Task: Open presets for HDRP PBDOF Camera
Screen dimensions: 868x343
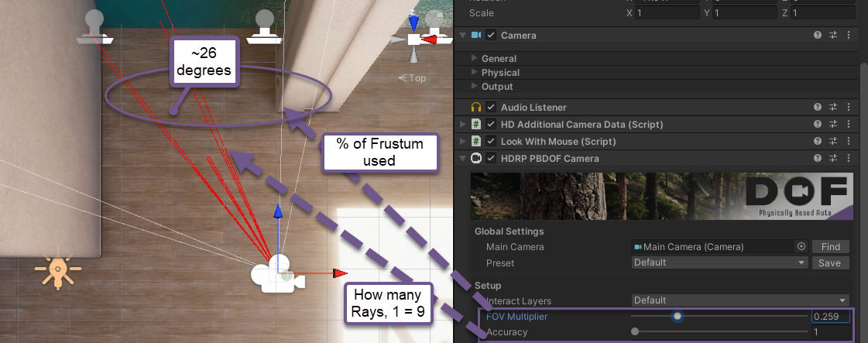Action: (833, 158)
